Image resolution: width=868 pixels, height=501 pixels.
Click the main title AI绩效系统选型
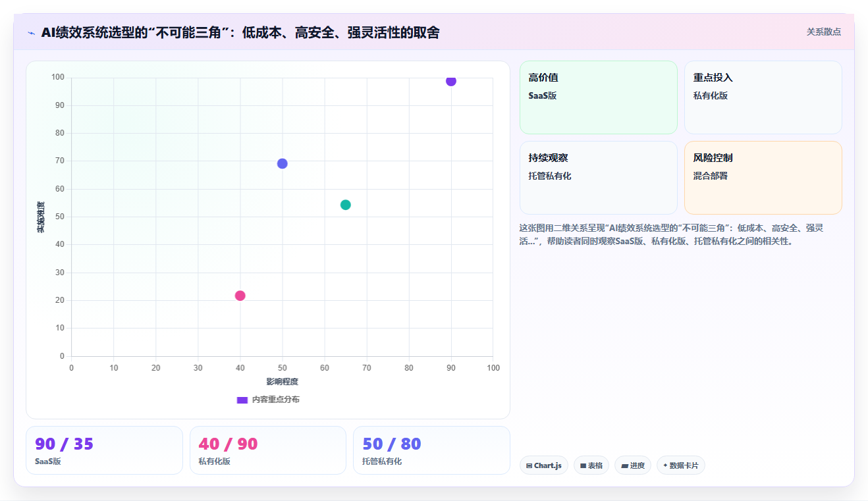coord(240,32)
